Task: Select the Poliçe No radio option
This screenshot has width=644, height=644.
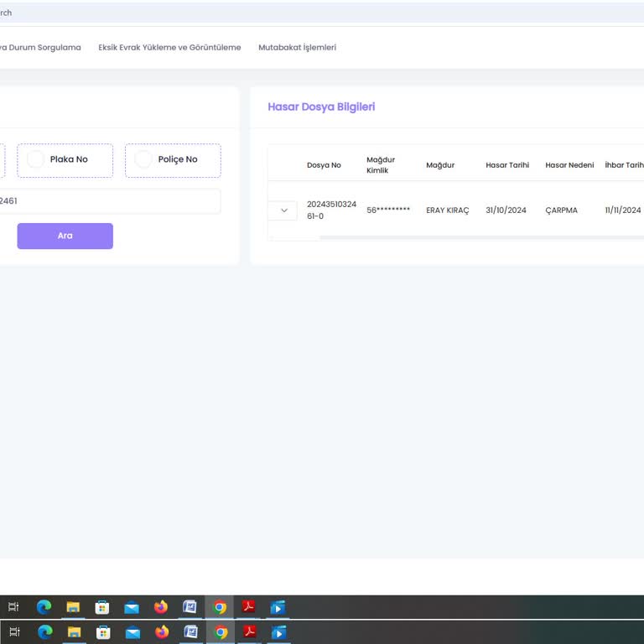Action: coord(143,159)
